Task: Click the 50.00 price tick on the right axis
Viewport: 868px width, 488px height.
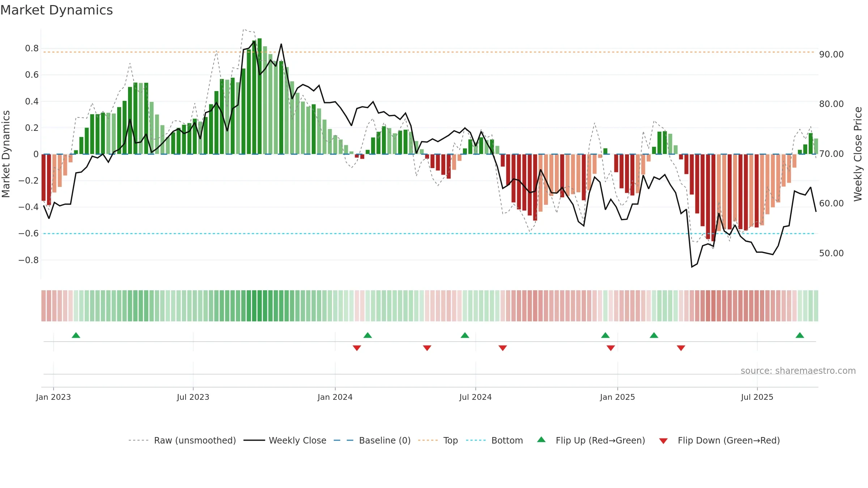Action: click(x=831, y=253)
